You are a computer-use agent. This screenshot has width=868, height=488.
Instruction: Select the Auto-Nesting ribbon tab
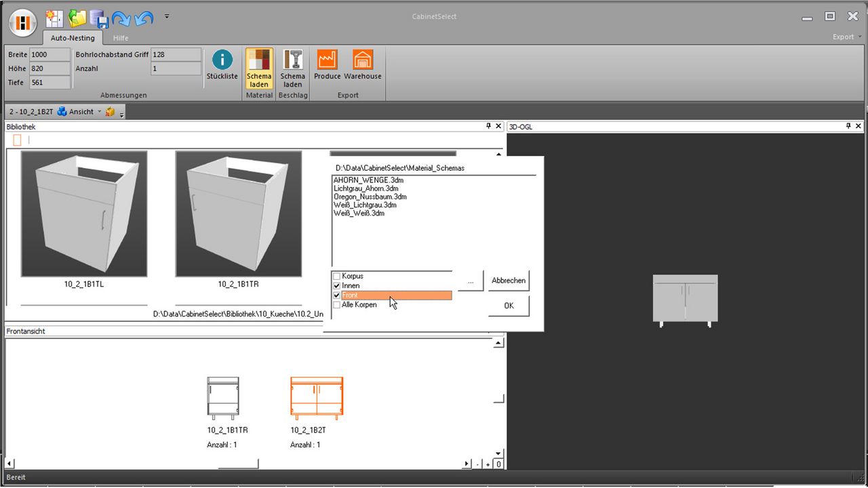(73, 38)
